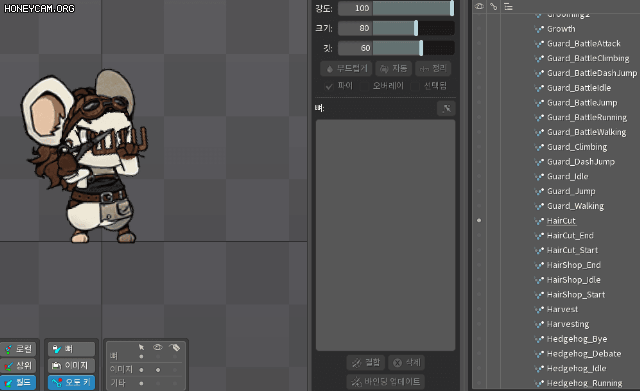Toggle bone selectability dot in 뼈 row
The image size is (640, 391).
pos(141,356)
